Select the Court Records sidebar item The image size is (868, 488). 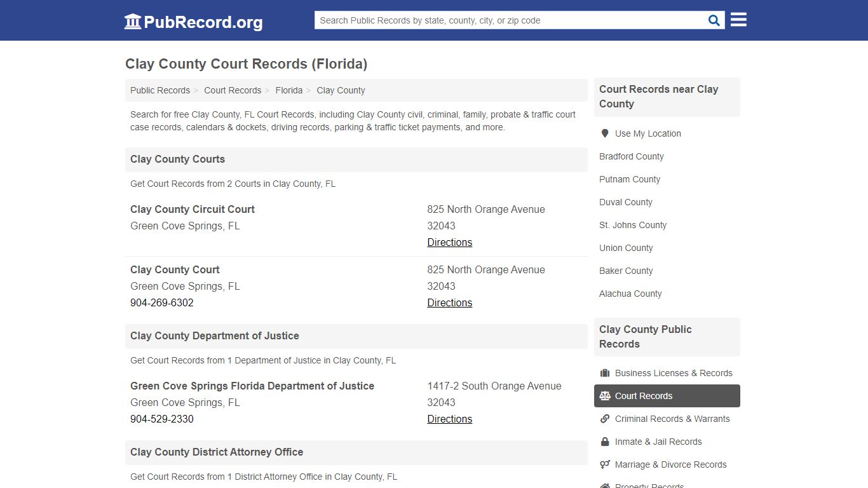tap(667, 396)
